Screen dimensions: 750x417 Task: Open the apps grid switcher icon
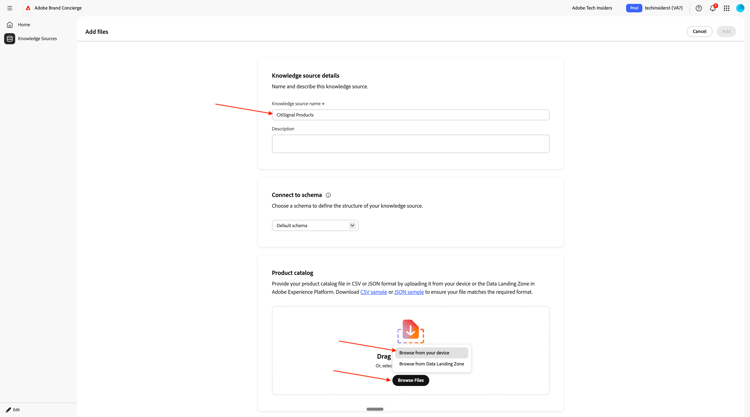coord(727,8)
